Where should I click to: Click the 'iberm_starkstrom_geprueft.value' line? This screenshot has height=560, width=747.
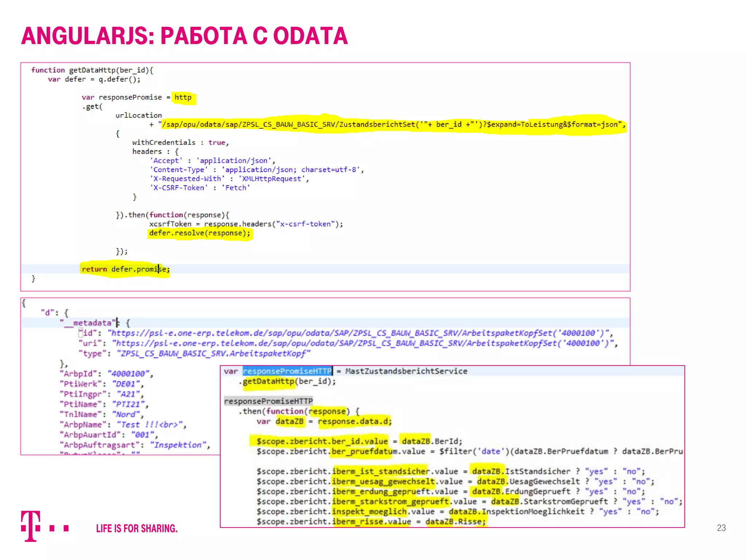click(x=469, y=502)
